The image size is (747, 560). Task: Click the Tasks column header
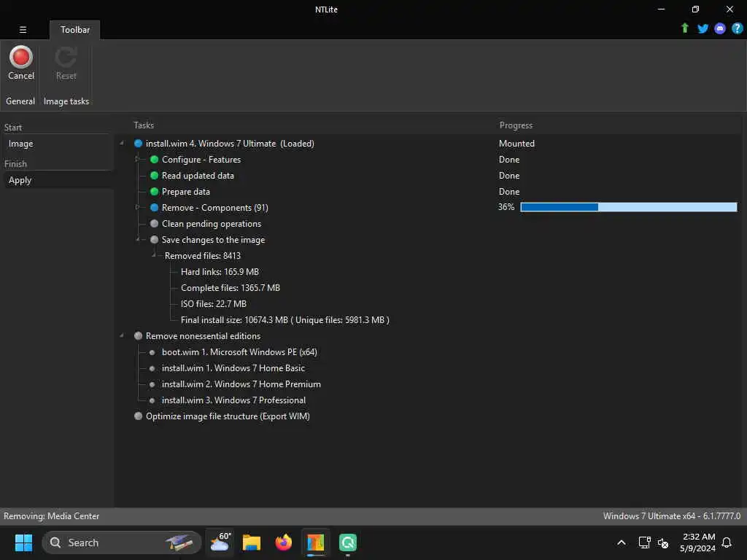point(144,125)
